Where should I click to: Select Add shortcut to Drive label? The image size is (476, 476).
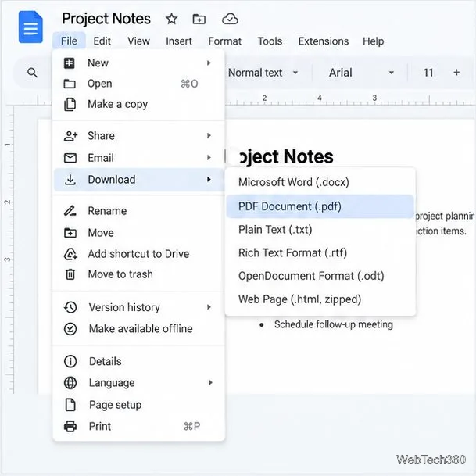tap(138, 254)
